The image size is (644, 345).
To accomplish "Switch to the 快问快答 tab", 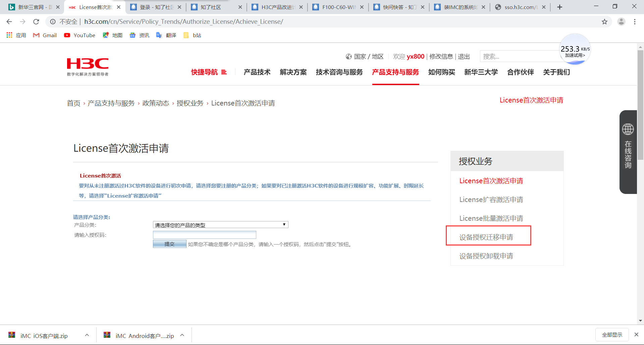I will 399,7.
